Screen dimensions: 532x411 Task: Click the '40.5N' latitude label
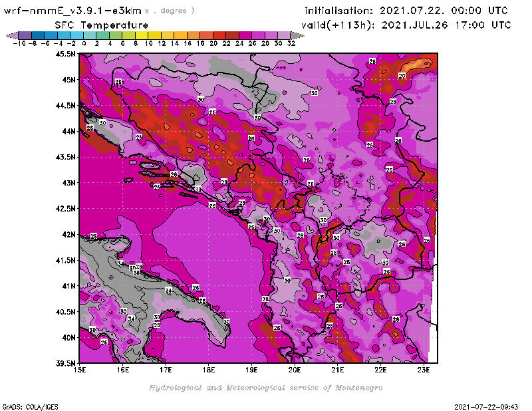[x=65, y=312]
